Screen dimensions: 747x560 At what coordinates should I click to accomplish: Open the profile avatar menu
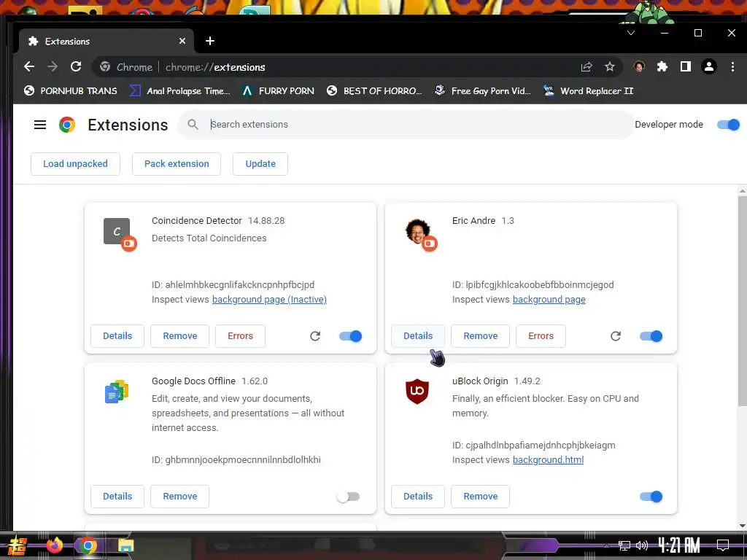click(709, 66)
